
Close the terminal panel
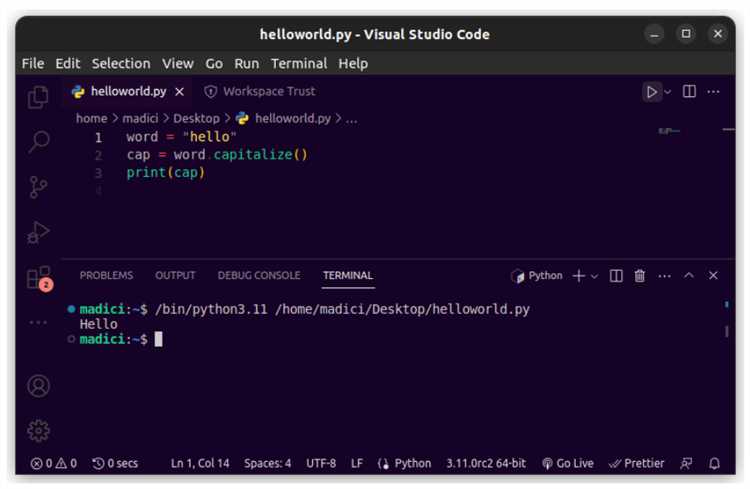pyautogui.click(x=713, y=275)
